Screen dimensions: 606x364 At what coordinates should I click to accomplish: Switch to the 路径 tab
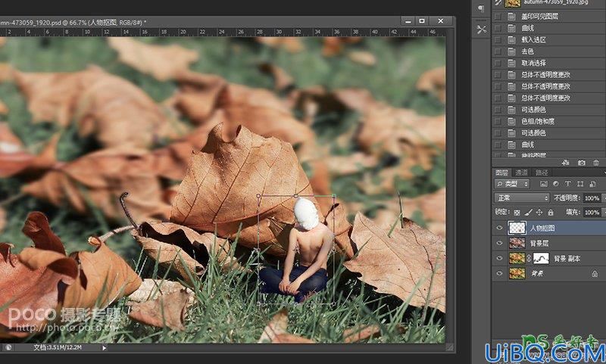(542, 173)
